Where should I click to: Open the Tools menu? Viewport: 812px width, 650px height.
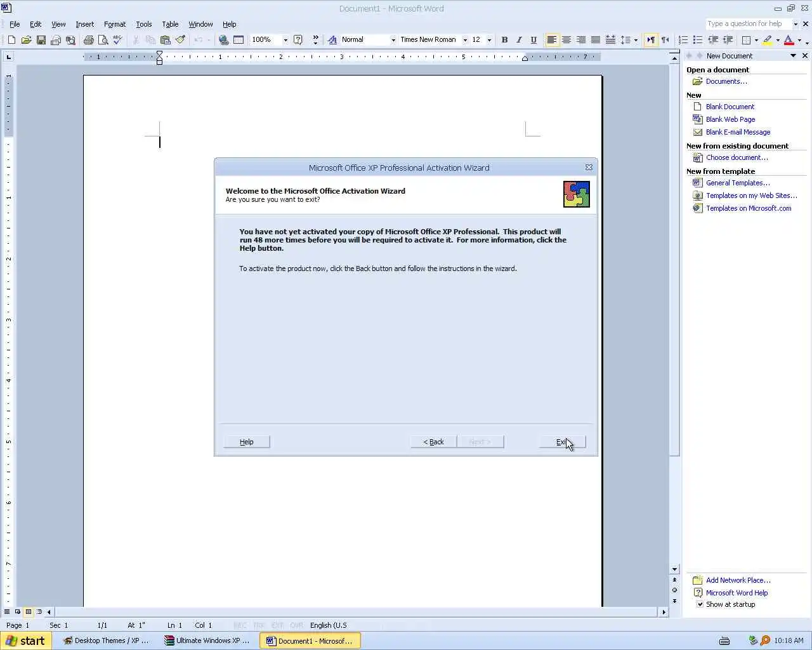pyautogui.click(x=144, y=24)
